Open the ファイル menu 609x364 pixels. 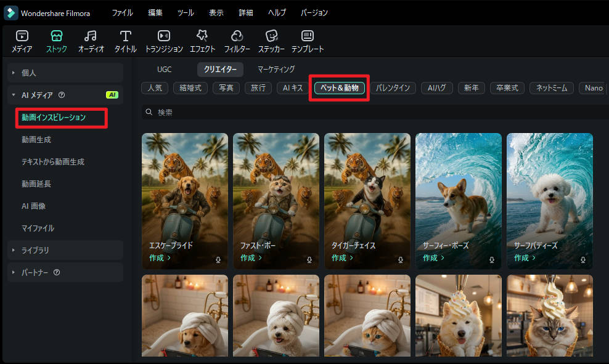(x=122, y=13)
